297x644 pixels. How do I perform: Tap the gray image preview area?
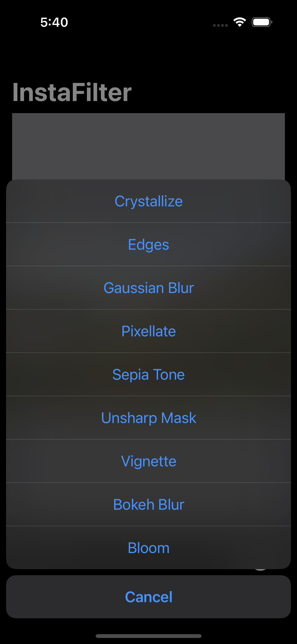148,146
